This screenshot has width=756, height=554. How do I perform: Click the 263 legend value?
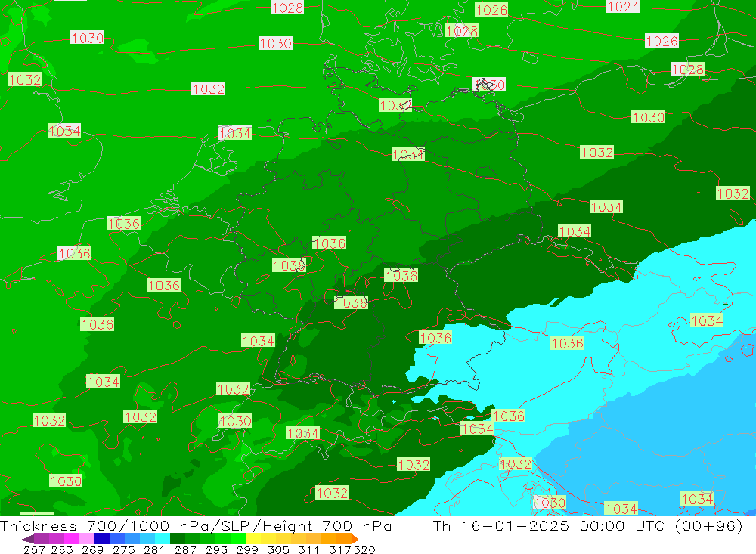(x=62, y=549)
